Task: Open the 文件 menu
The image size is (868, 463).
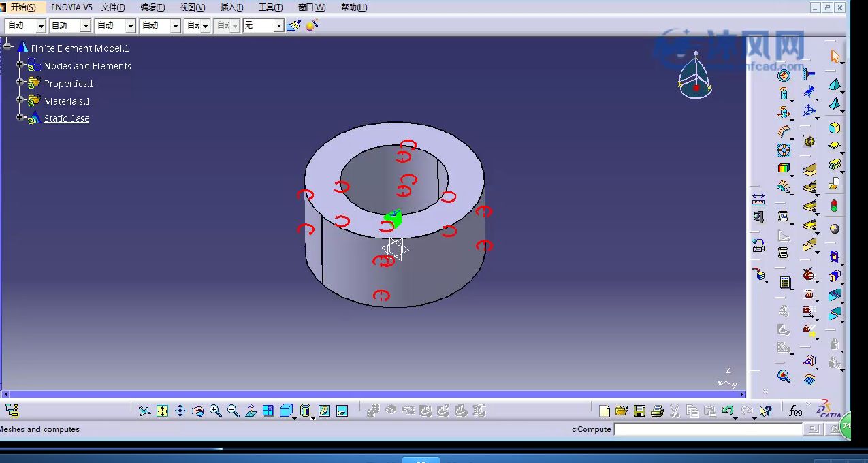Action: click(114, 7)
